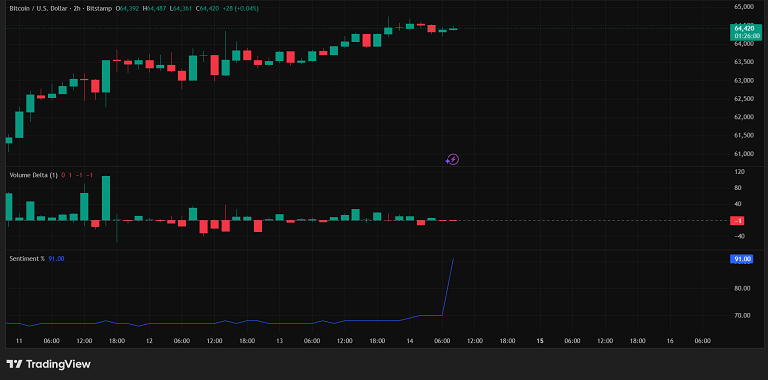Select the green 64,420 current price tag
768x380 pixels.
[x=745, y=28]
